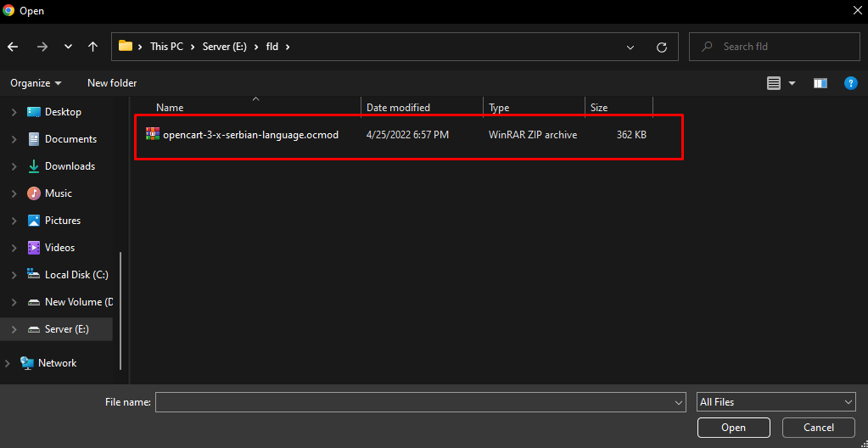Sort by Name column

pyautogui.click(x=170, y=108)
